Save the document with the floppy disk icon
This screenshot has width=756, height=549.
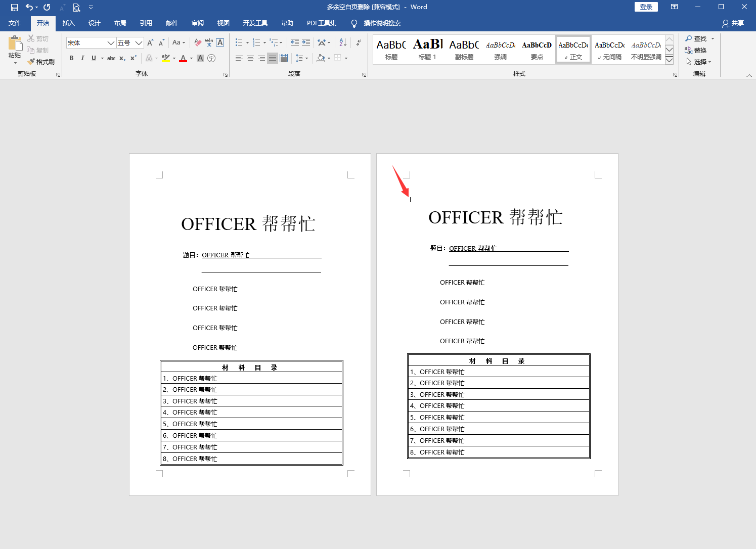pos(15,7)
